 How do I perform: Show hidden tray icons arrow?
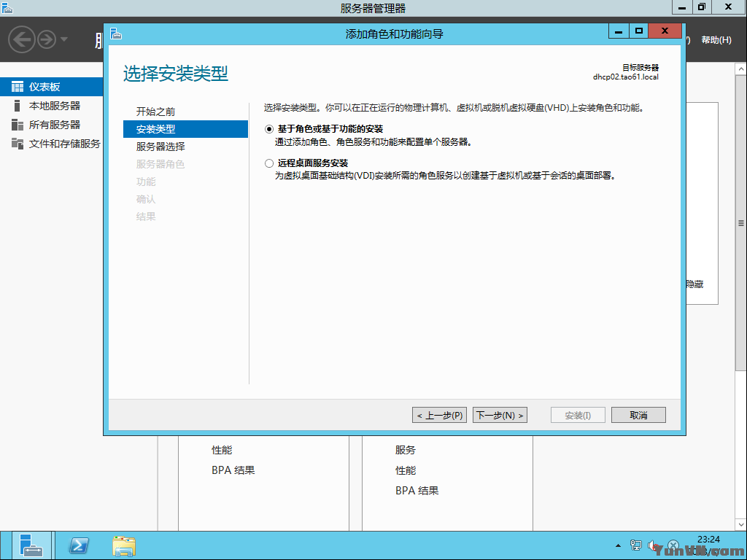pos(618,545)
